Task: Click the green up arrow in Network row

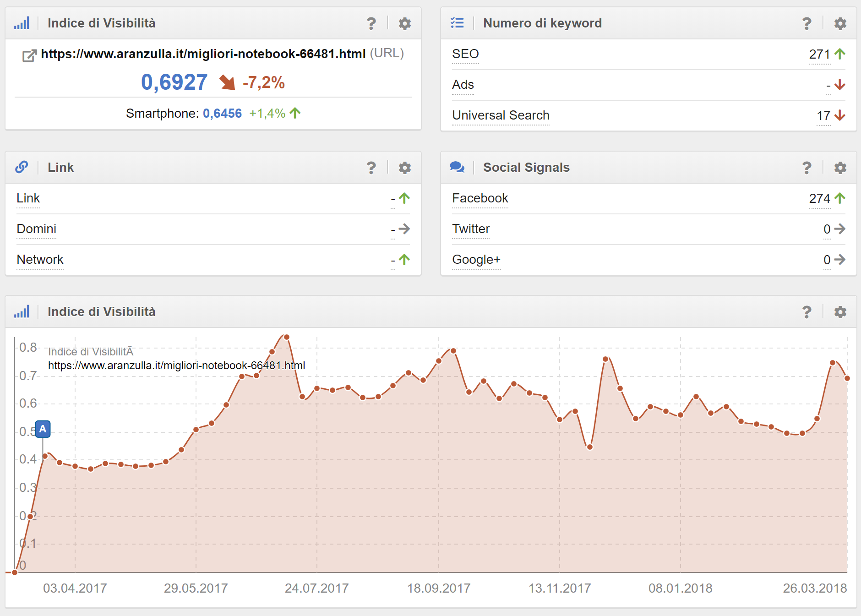Action: point(404,260)
